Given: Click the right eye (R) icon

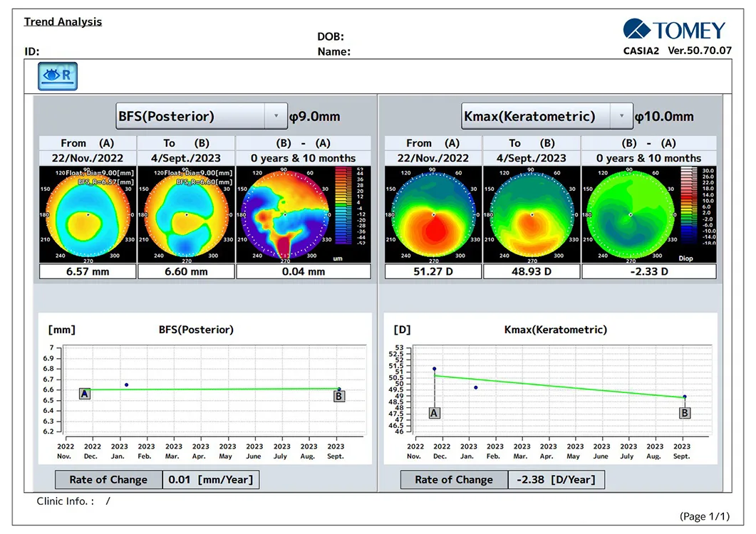Looking at the screenshot, I should click(58, 76).
